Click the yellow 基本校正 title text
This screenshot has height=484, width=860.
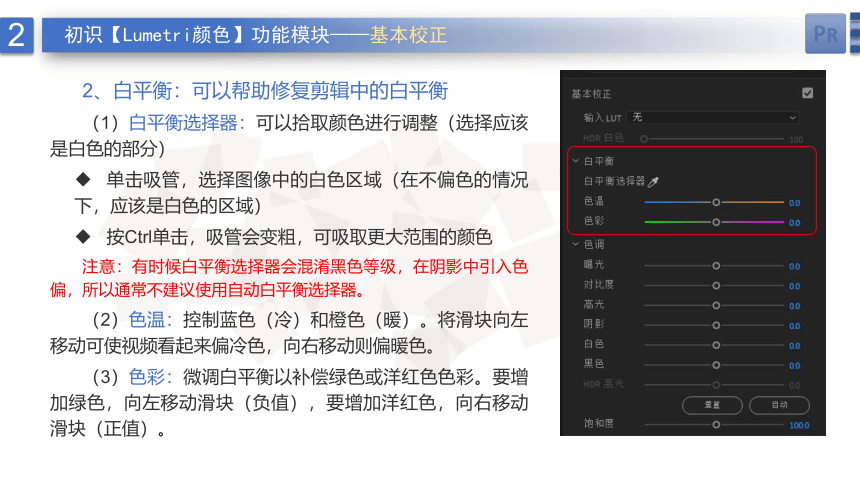tap(408, 35)
